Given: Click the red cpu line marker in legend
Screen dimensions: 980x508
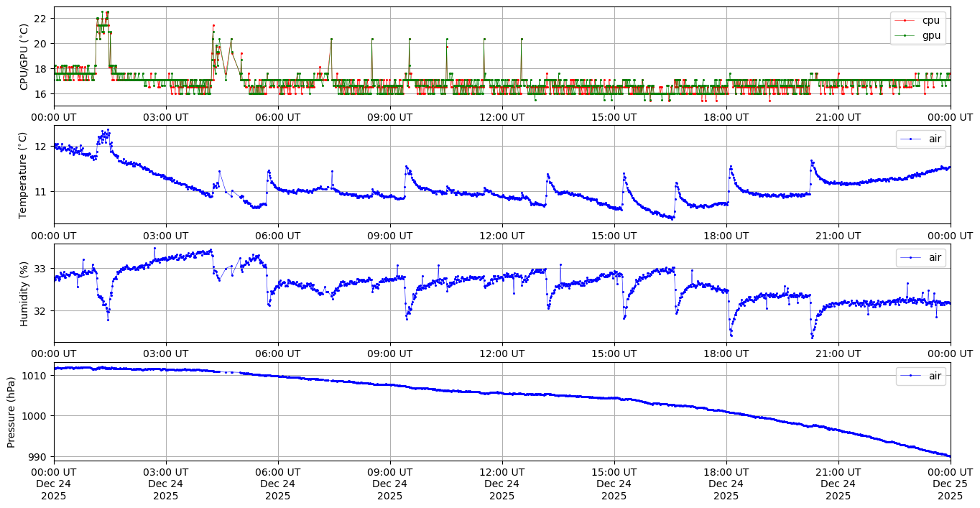Looking at the screenshot, I should pyautogui.click(x=906, y=21).
